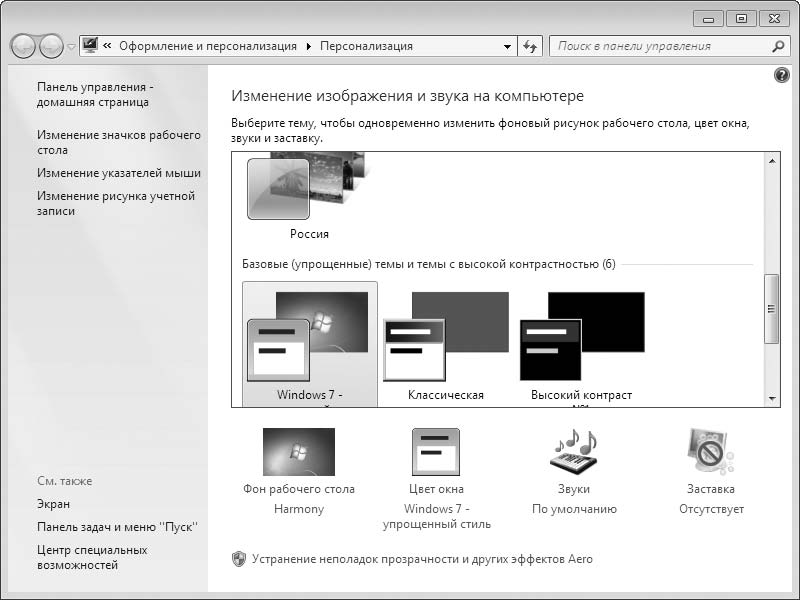Image resolution: width=800 pixels, height=600 pixels.
Task: Click the refresh arrows icon beside address bar
Action: click(x=530, y=46)
